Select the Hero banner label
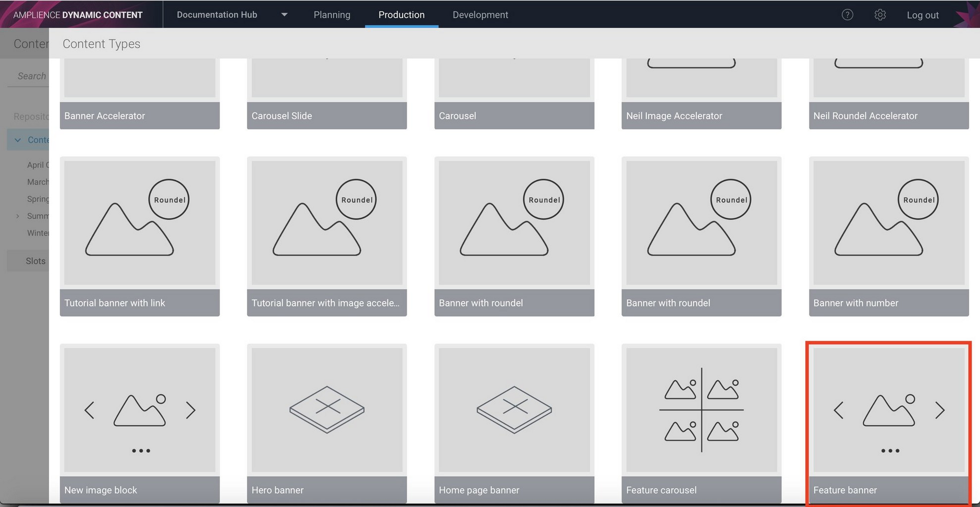Image resolution: width=980 pixels, height=507 pixels. (277, 490)
